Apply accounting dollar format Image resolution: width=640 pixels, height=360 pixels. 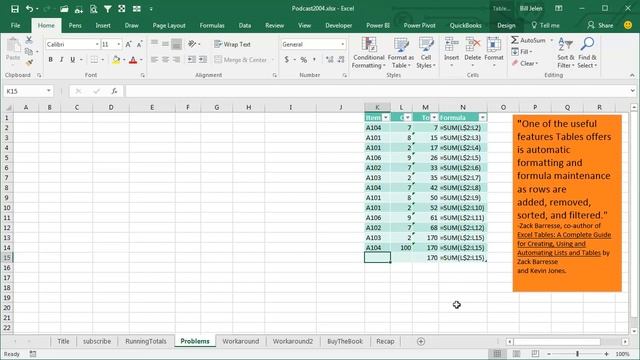pos(287,60)
